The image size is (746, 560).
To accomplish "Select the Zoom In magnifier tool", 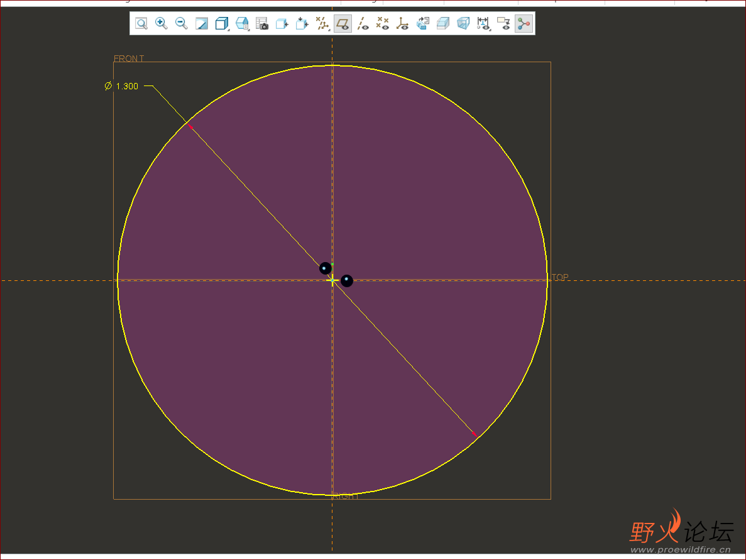I will pyautogui.click(x=162, y=23).
